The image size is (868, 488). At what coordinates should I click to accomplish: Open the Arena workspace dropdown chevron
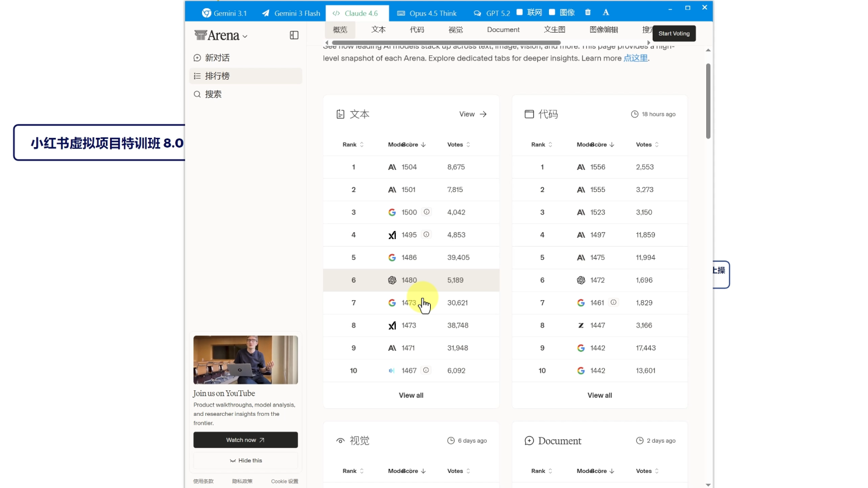pos(243,35)
